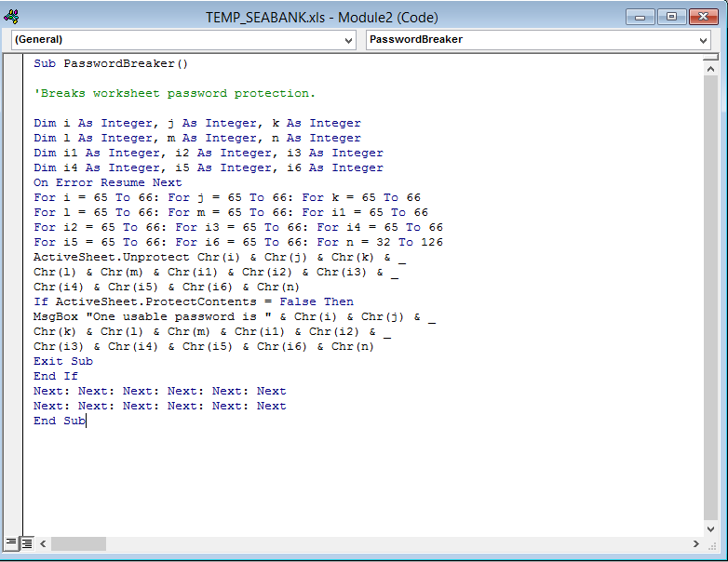The width and height of the screenshot is (728, 562).
Task: Click the 'For i = 65 To 66' line
Action: (226, 197)
